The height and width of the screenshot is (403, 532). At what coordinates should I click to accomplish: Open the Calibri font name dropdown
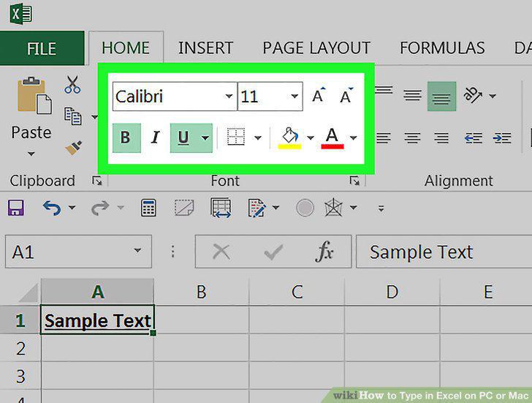(x=229, y=97)
